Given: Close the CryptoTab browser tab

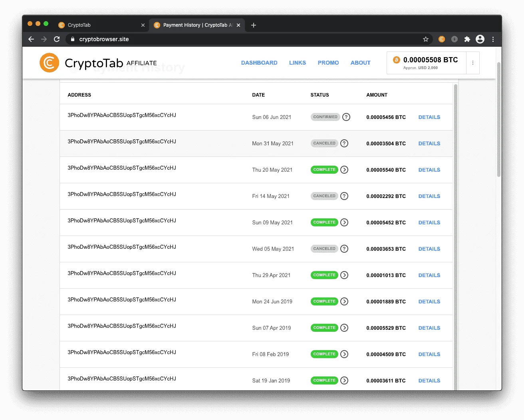Looking at the screenshot, I should 143,25.
